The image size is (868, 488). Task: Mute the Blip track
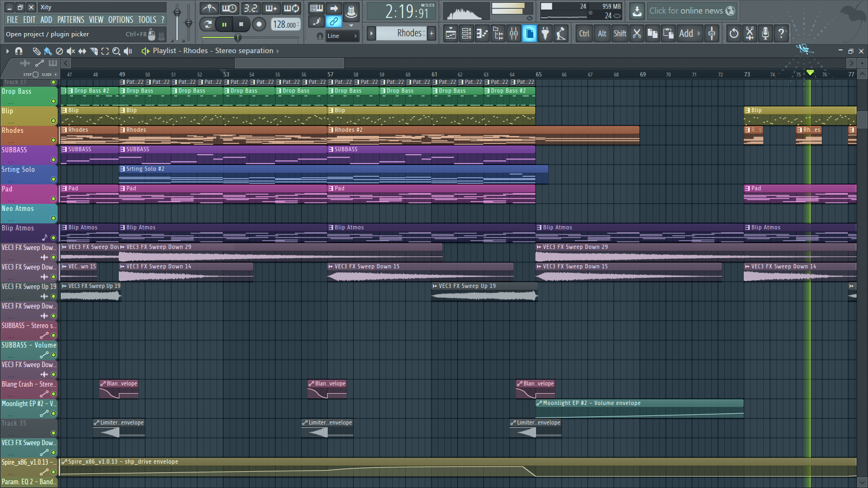point(53,121)
